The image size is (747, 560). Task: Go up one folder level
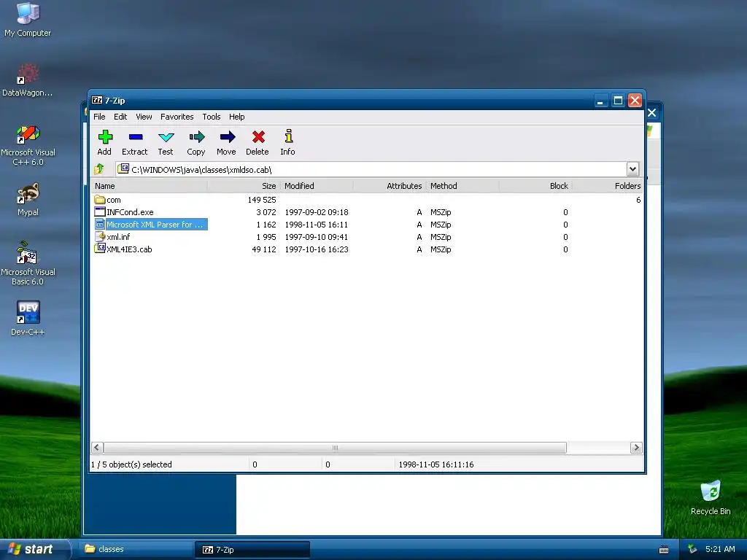pos(99,168)
